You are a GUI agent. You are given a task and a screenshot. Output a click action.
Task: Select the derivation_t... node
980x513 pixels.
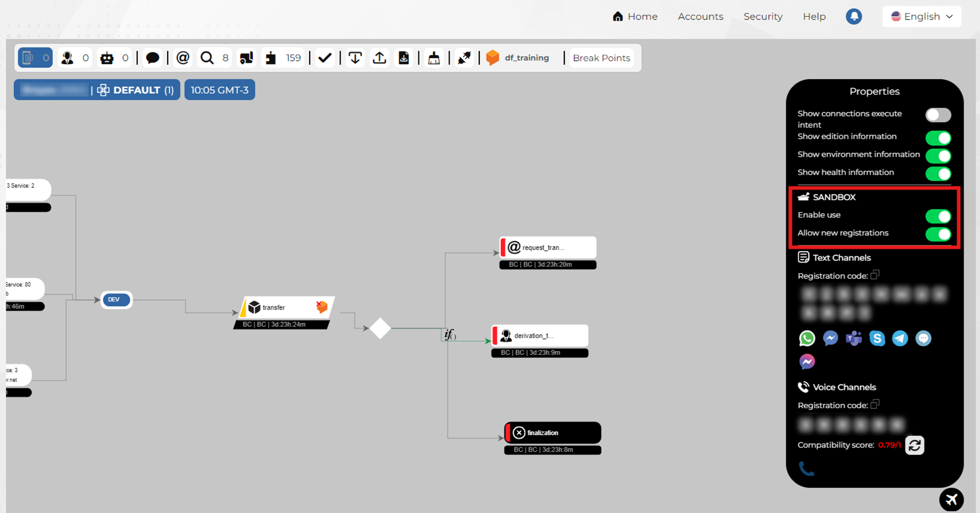coord(540,336)
